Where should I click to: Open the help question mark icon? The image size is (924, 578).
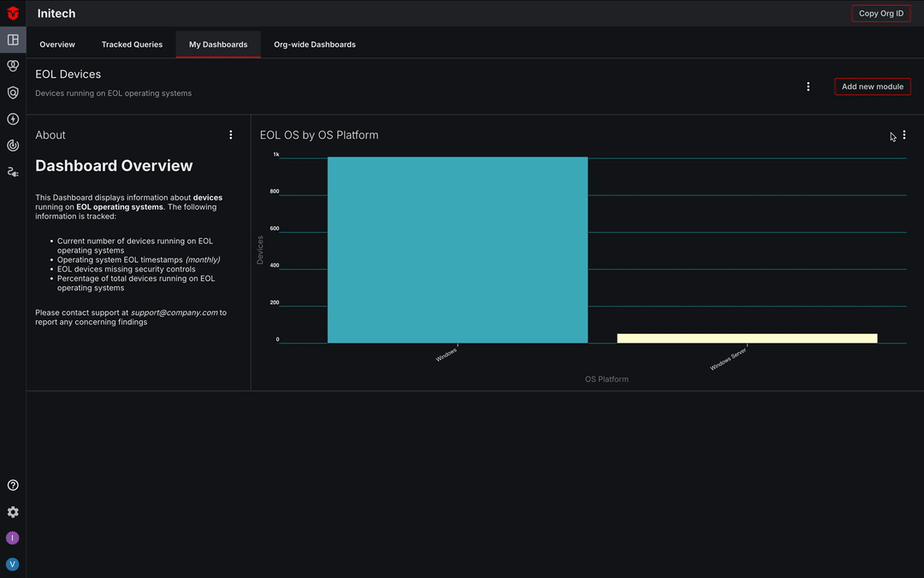13,485
